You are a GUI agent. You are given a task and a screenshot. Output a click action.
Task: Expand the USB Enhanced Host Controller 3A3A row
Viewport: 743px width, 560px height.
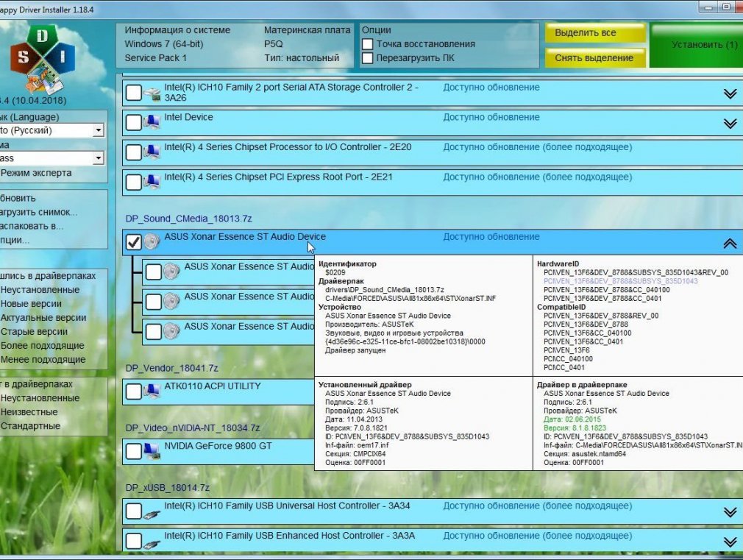point(730,542)
